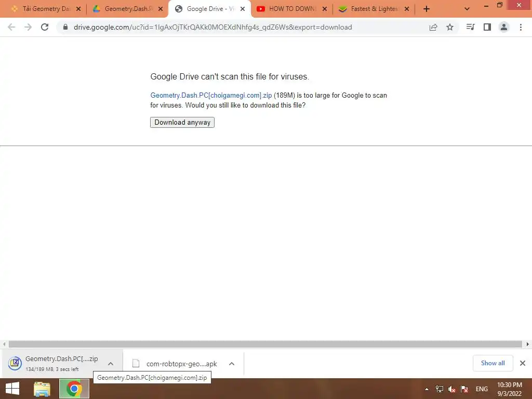Image resolution: width=532 pixels, height=399 pixels.
Task: Toggle the Chrome side panel
Action: pos(487,27)
